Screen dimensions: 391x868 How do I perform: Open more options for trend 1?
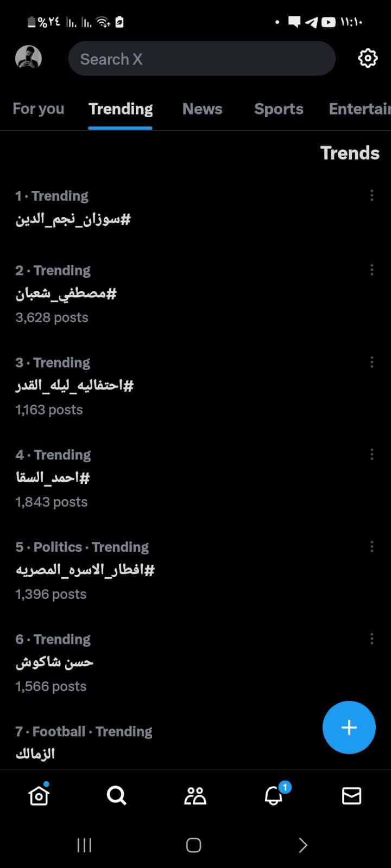pos(372,195)
